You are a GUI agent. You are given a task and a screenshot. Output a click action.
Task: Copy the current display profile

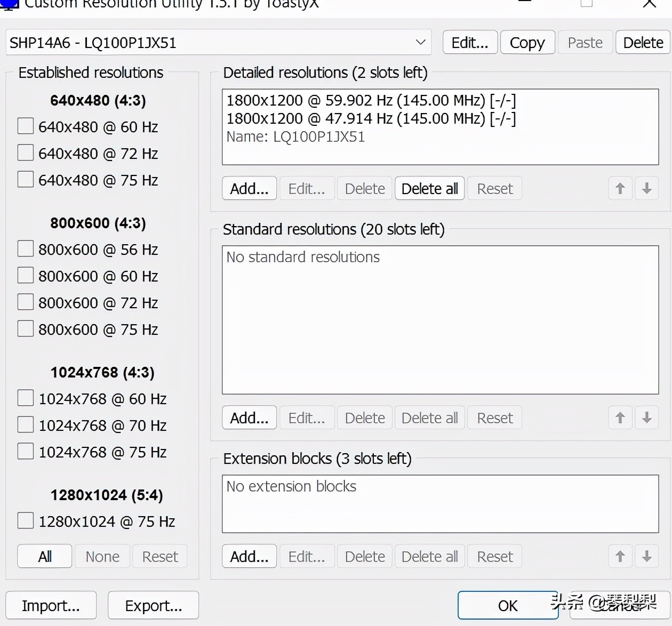[x=527, y=42]
